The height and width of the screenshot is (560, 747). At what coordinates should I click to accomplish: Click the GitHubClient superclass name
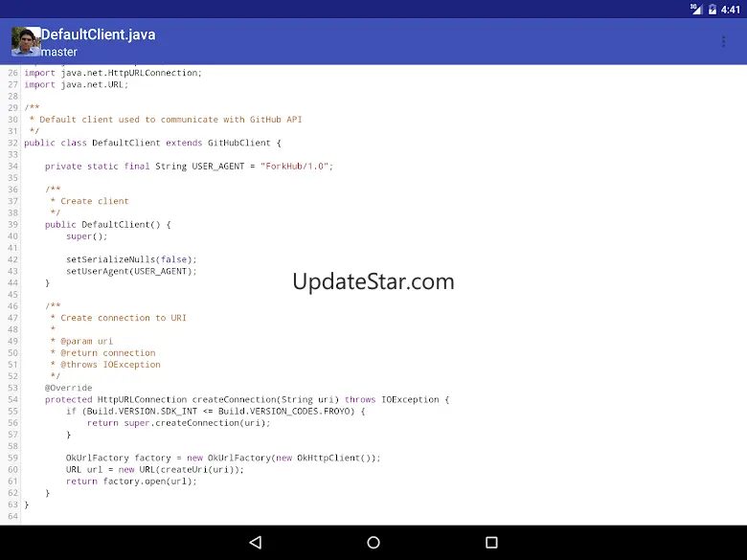tap(239, 143)
